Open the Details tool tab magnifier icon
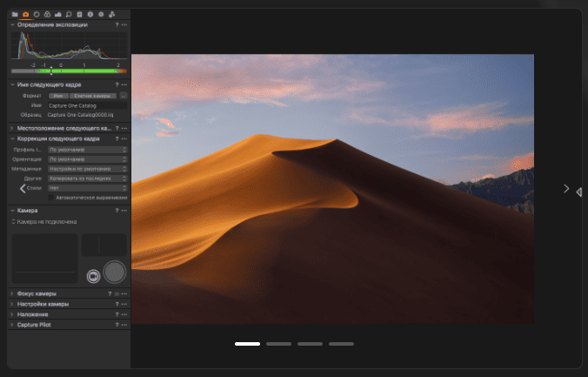The width and height of the screenshot is (588, 377). coord(69,14)
